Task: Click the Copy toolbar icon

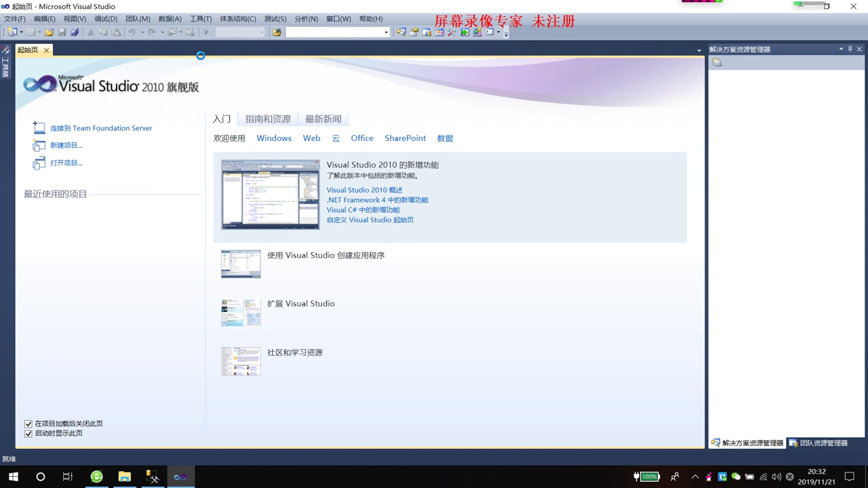Action: coord(103,32)
